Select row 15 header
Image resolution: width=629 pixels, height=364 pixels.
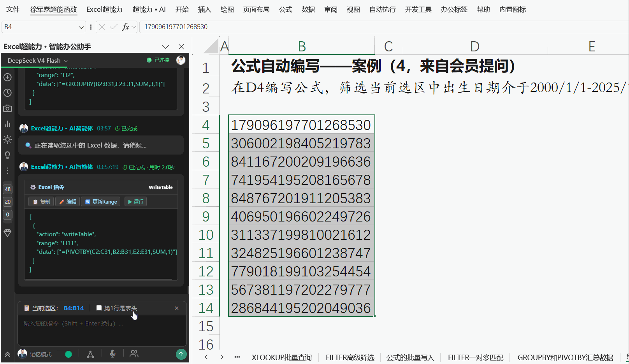tap(206, 326)
